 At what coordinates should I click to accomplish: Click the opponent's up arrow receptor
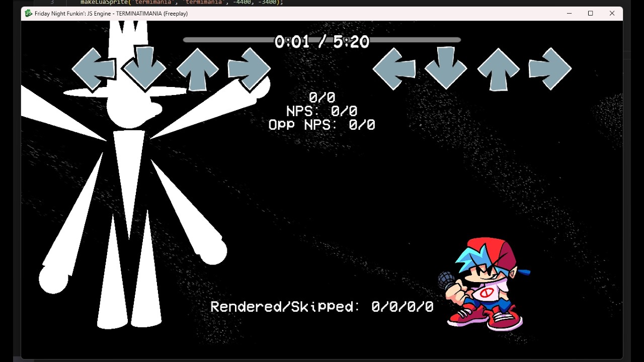[197, 69]
